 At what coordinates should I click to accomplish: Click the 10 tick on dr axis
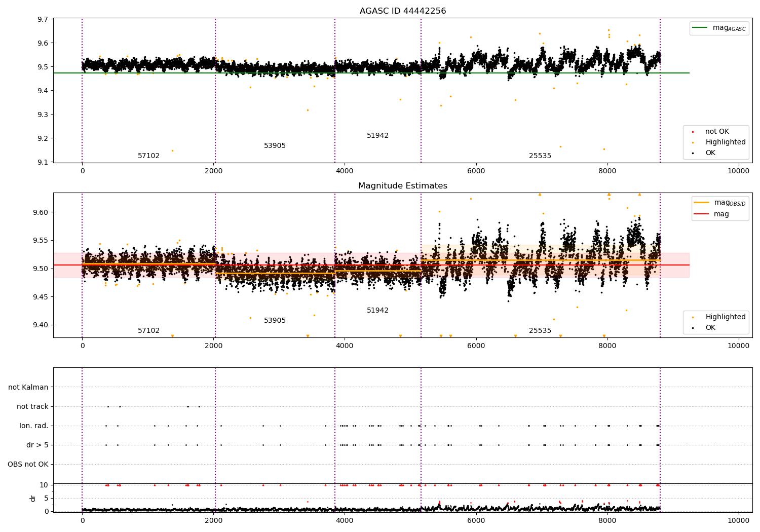coord(44,485)
